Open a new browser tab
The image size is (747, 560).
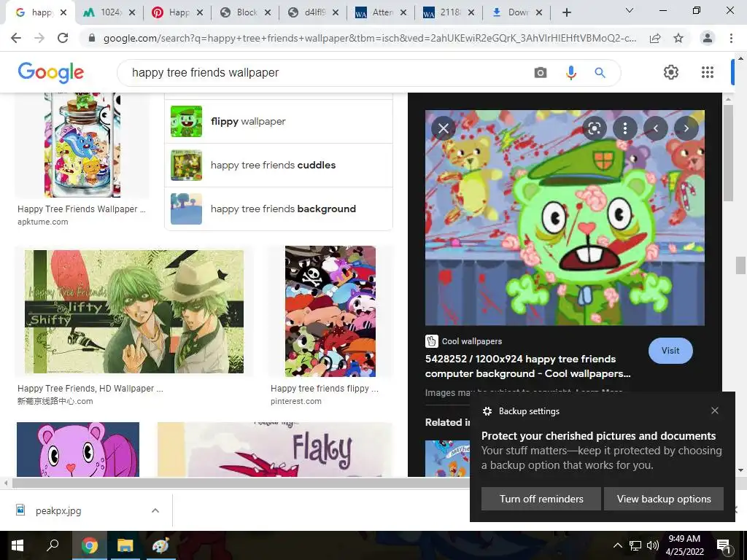click(566, 12)
